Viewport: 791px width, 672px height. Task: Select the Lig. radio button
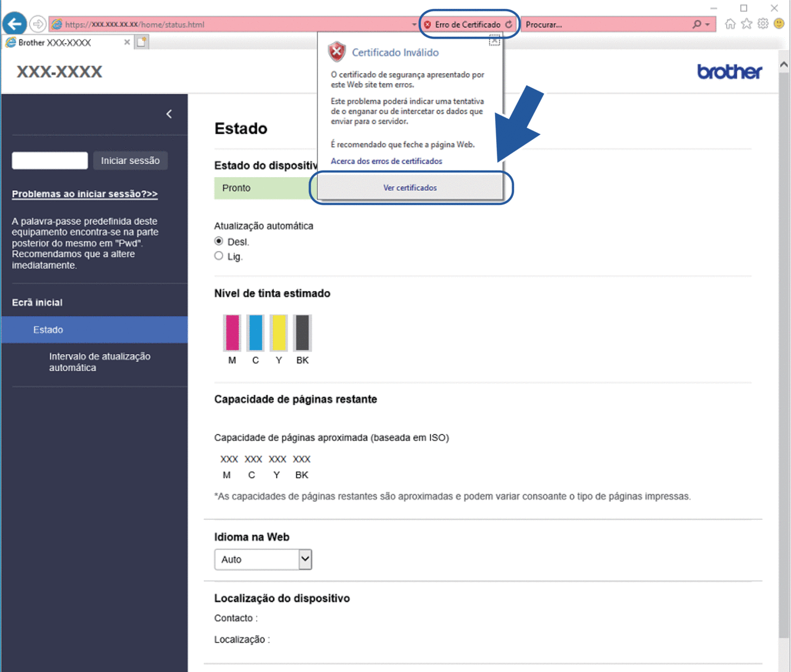[219, 256]
